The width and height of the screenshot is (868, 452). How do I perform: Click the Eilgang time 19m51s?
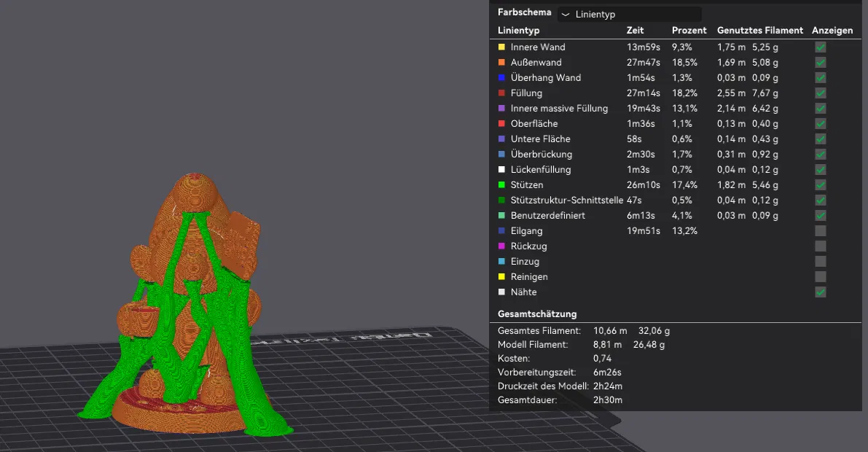pos(644,231)
